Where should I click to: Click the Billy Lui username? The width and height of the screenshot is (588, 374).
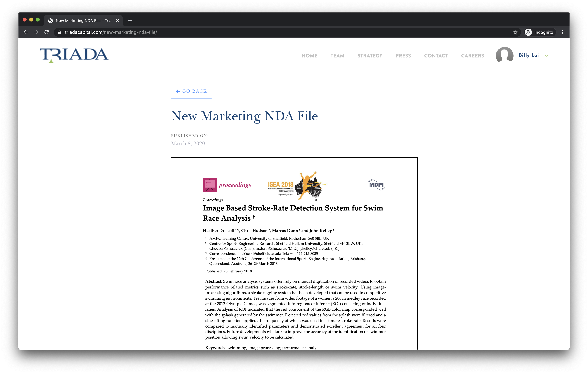[x=529, y=55]
